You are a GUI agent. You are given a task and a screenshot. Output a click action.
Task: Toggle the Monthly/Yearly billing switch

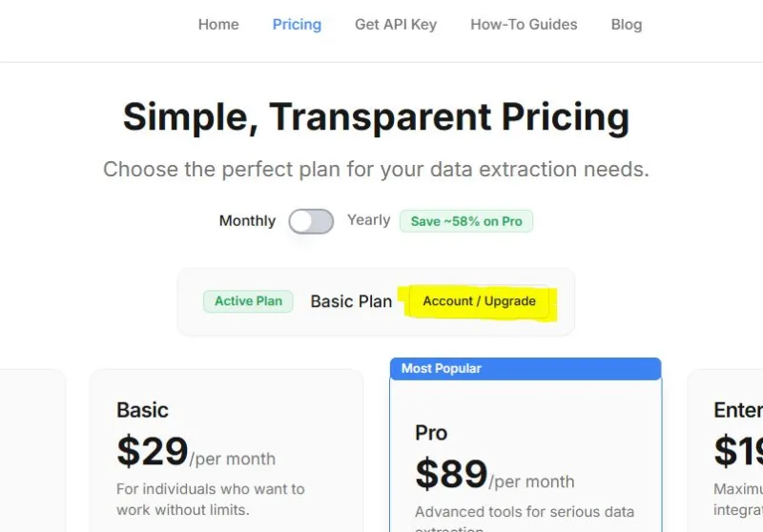[x=311, y=221]
